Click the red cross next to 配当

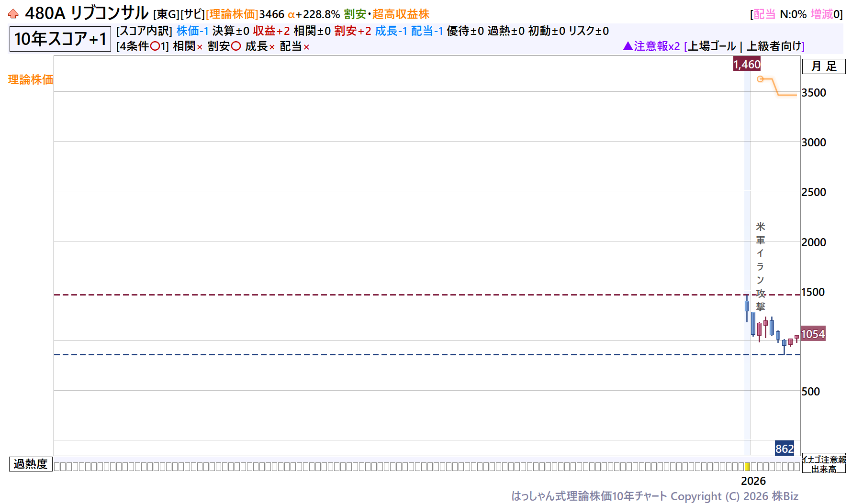[x=306, y=47]
